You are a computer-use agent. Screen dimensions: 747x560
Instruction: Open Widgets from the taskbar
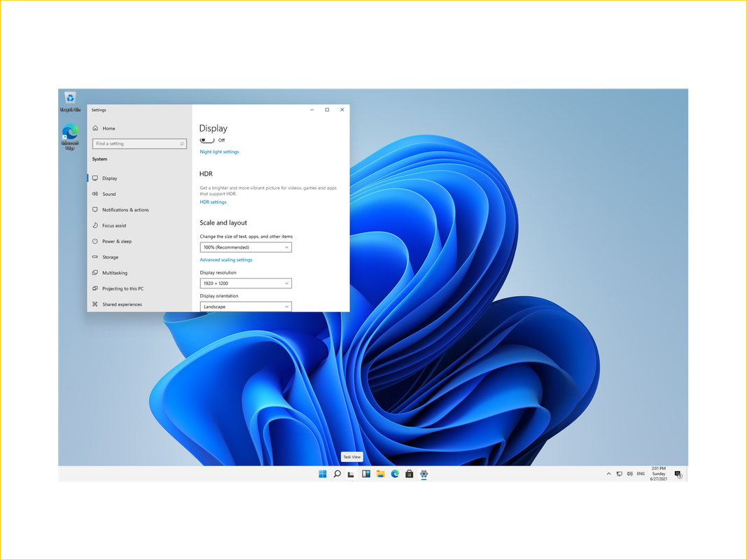366,474
